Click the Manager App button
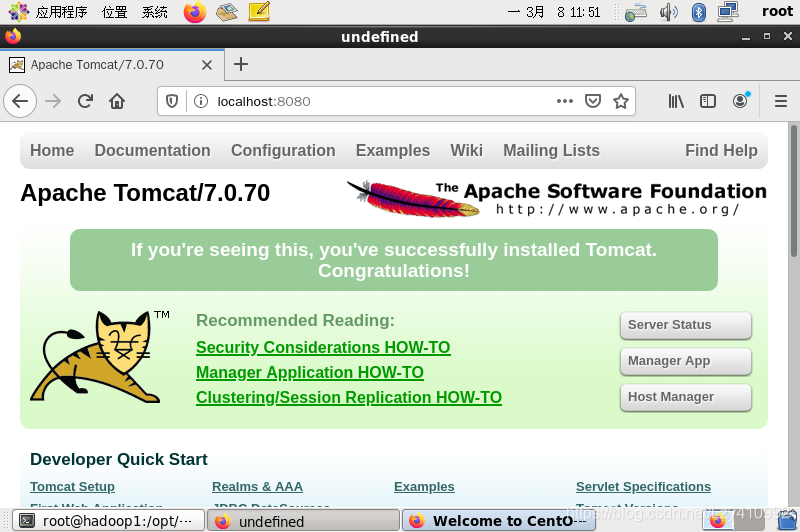Image resolution: width=800 pixels, height=532 pixels. [686, 361]
